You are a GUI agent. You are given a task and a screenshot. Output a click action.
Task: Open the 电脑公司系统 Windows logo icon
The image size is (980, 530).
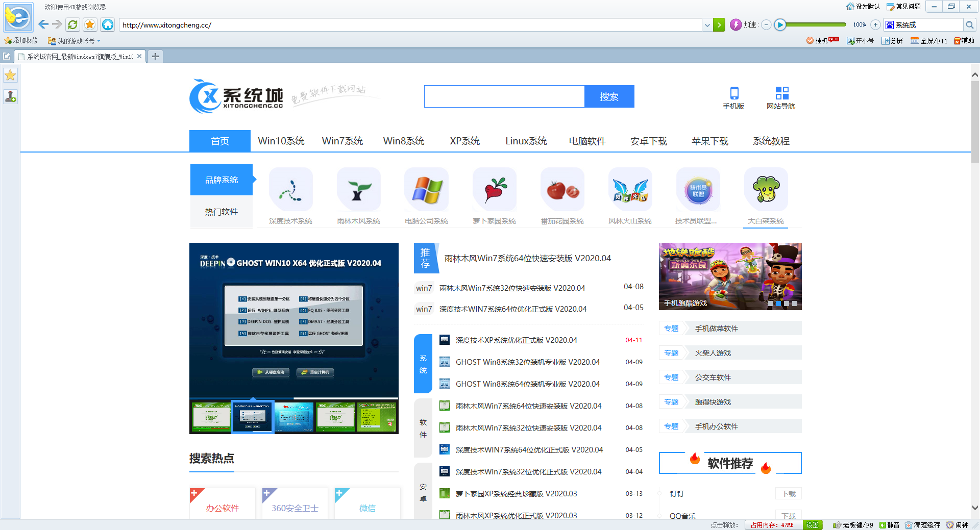tap(426, 189)
